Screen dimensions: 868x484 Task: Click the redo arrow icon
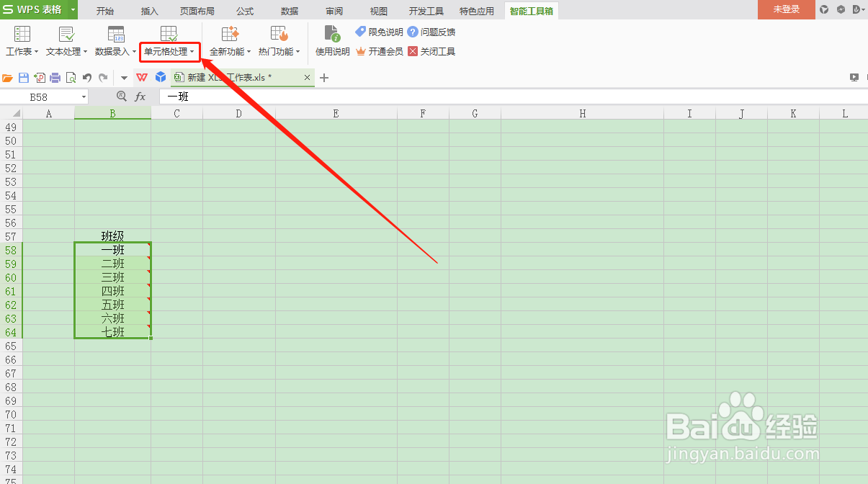[103, 78]
